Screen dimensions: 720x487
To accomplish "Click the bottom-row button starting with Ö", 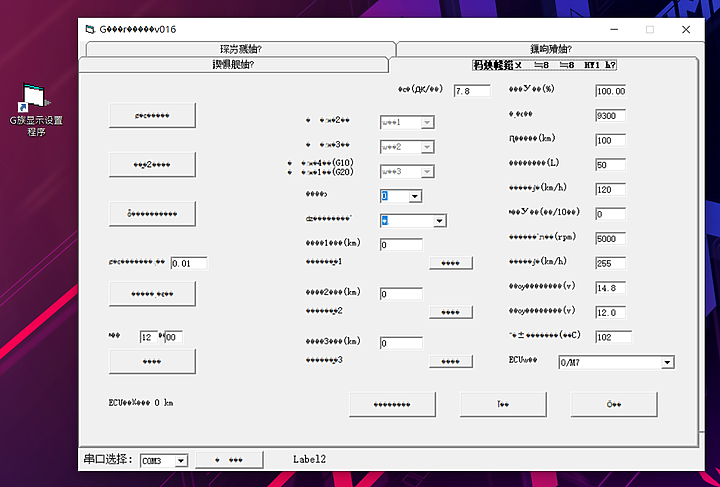I will click(x=614, y=404).
